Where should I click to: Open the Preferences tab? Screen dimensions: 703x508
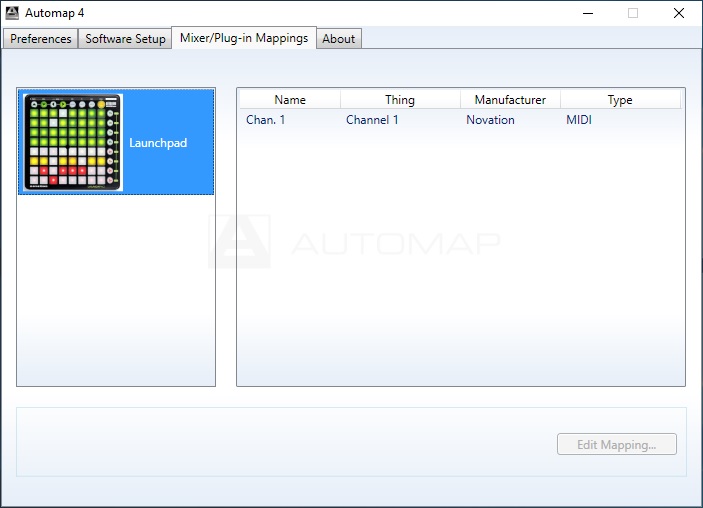41,39
